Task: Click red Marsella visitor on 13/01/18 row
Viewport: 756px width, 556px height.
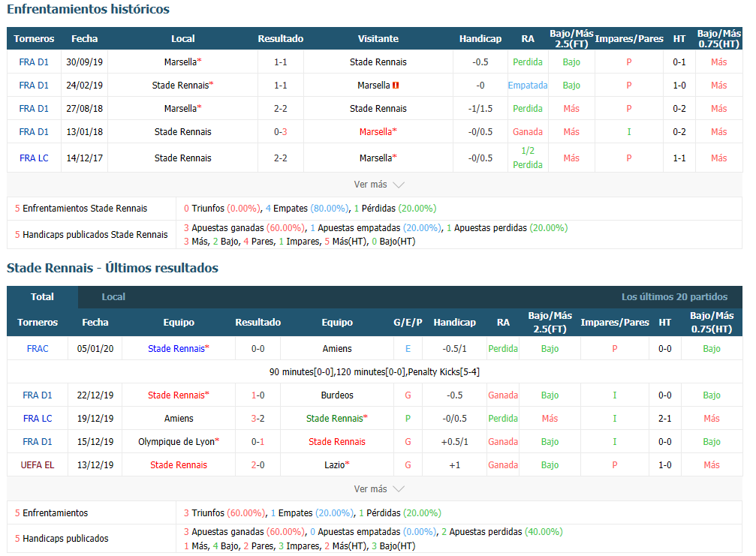Action: (378, 131)
